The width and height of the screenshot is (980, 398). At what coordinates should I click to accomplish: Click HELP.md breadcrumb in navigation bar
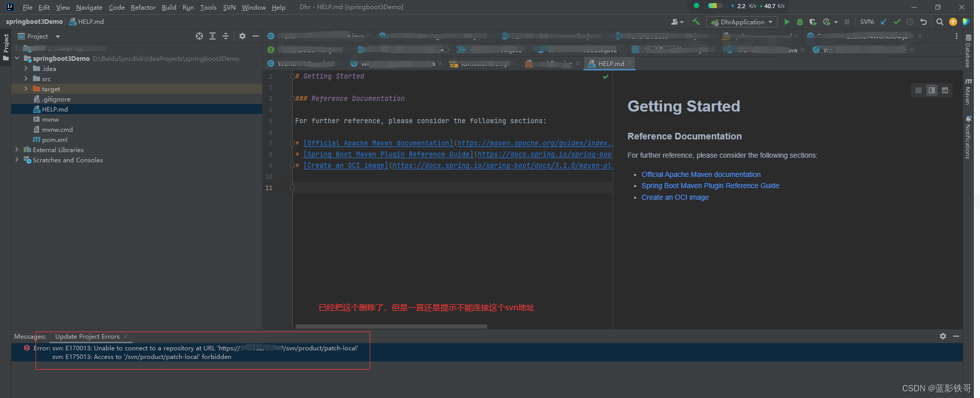[x=86, y=22]
